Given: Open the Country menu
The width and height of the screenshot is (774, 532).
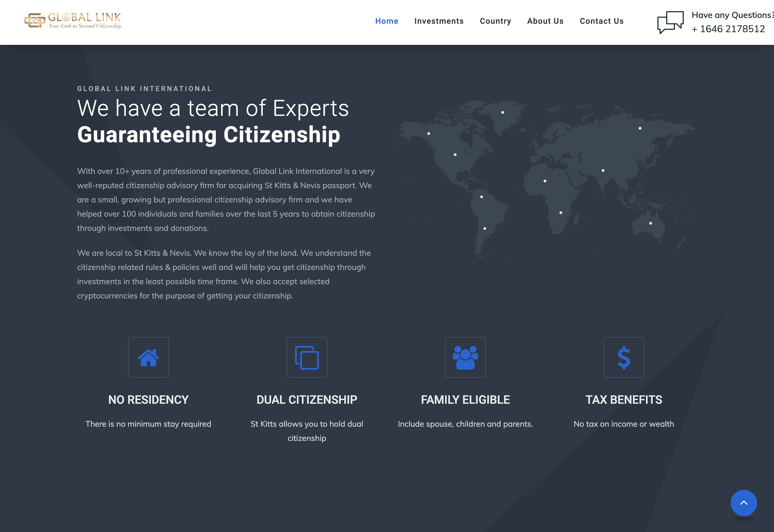Looking at the screenshot, I should (495, 21).
